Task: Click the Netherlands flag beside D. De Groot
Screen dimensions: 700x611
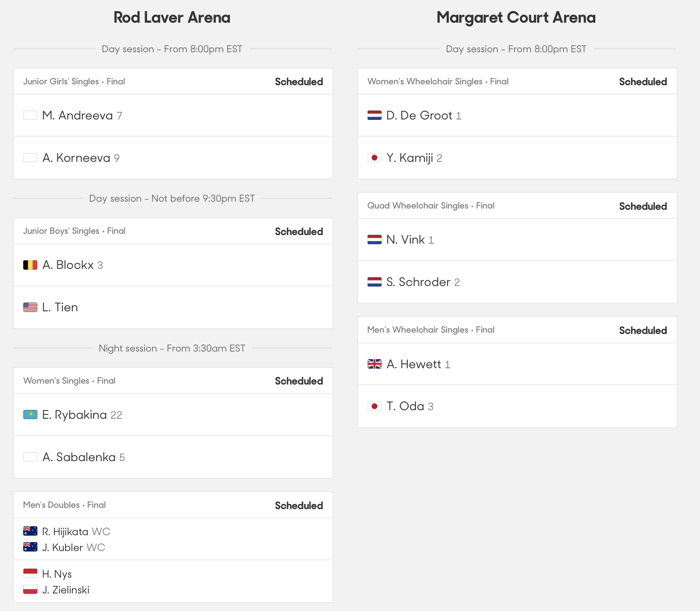Action: click(x=374, y=116)
